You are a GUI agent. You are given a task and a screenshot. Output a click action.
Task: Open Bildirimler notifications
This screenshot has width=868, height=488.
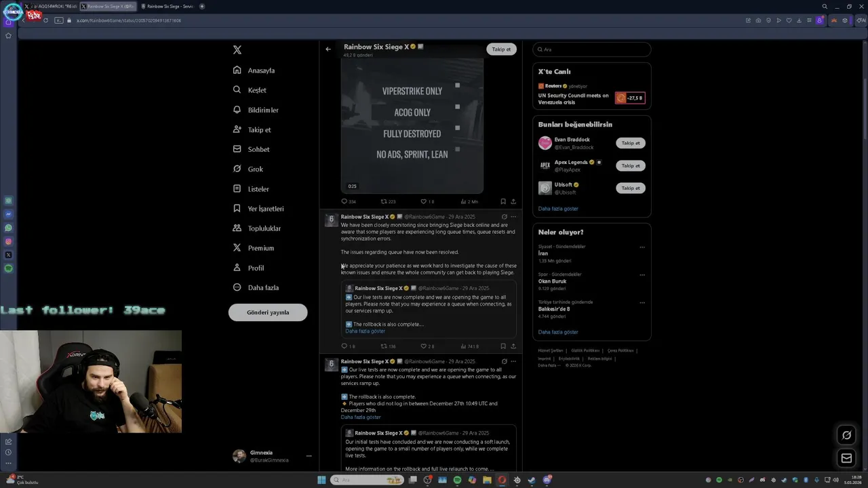[x=256, y=110]
